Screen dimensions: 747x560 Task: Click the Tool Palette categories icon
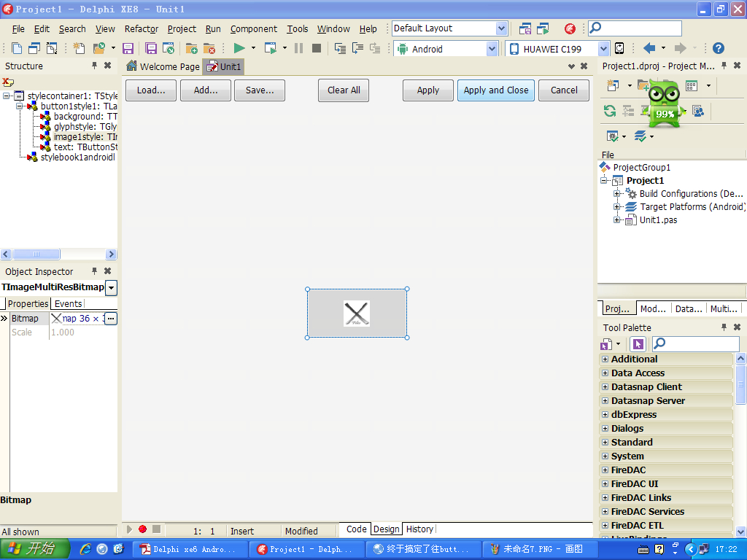(606, 343)
